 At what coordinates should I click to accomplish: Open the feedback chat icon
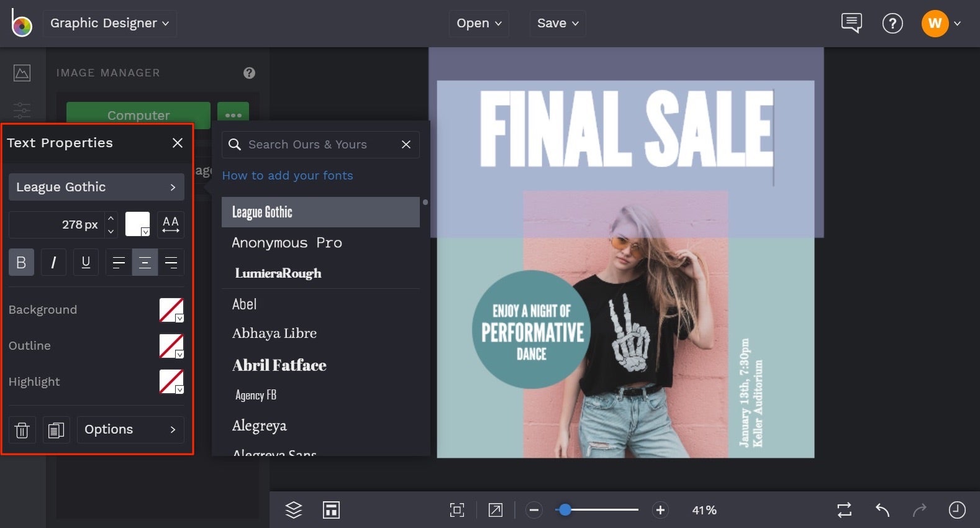851,23
